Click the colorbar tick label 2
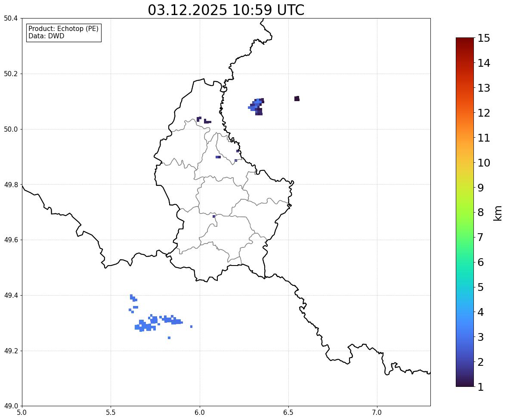The image size is (507, 420). tap(481, 362)
